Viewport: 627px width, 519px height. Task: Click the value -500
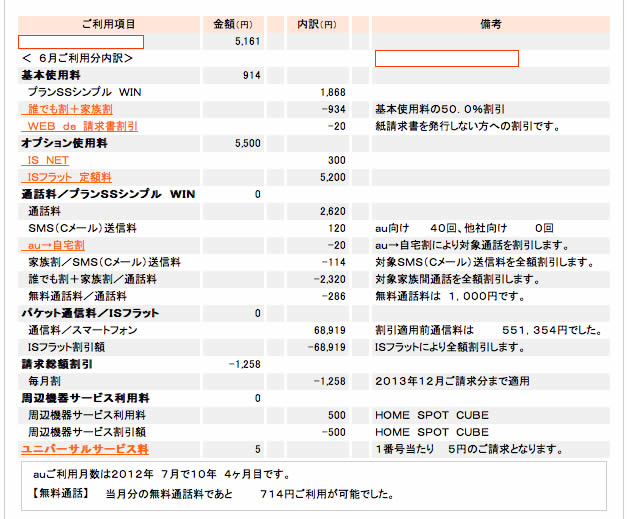pos(333,432)
